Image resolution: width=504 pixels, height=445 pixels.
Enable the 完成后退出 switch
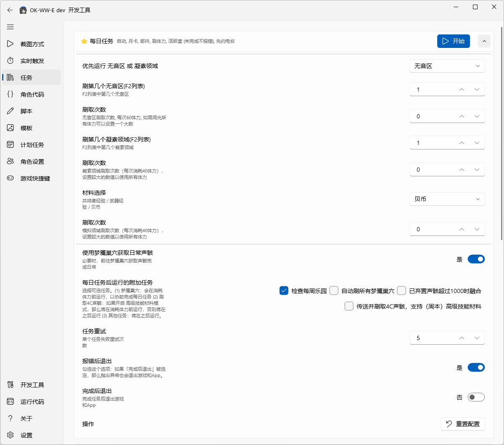coord(476,397)
